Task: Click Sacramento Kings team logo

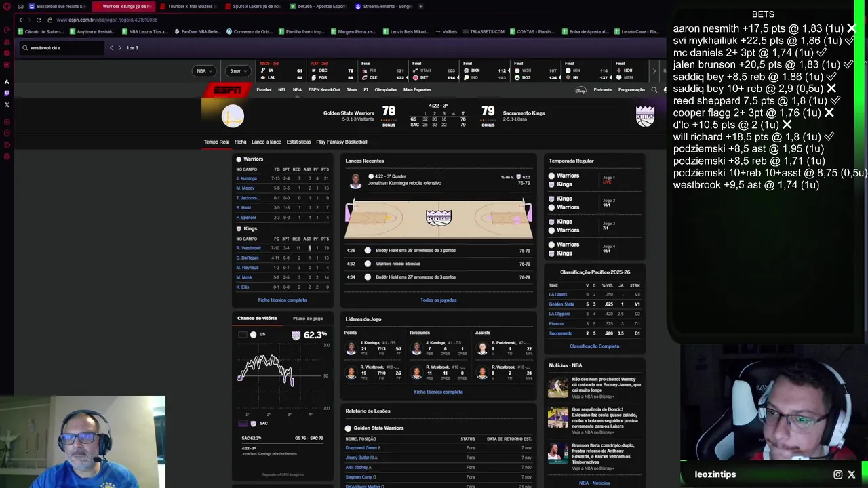Action: coord(645,116)
